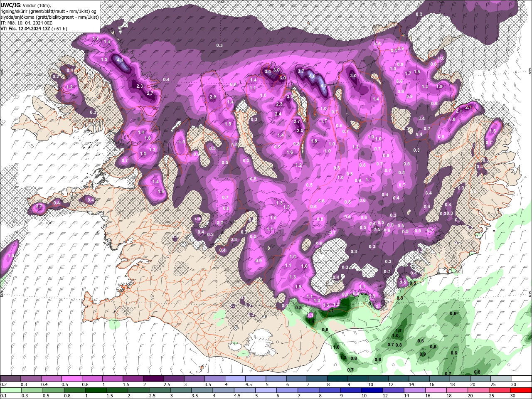This screenshot has width=532, height=399.
Task: Select the 4.1 snowfall value in the northwest
Action: tap(121, 60)
